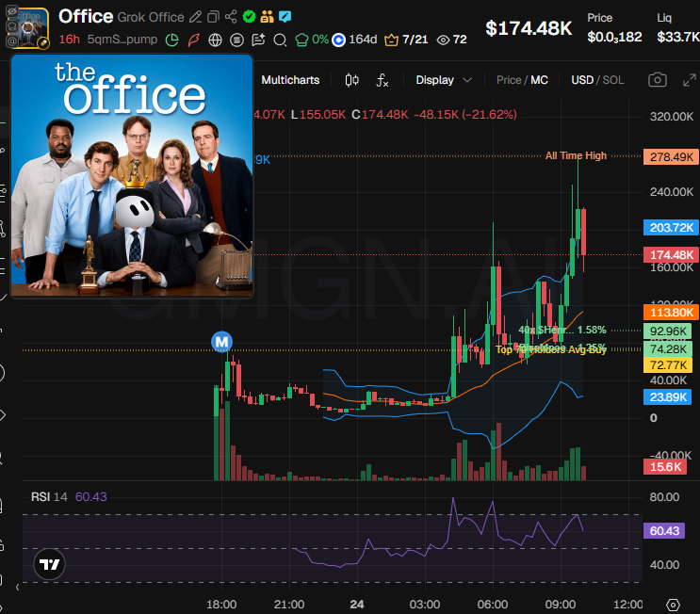
Task: Click the magnifier search icon in header
Action: 280,40
